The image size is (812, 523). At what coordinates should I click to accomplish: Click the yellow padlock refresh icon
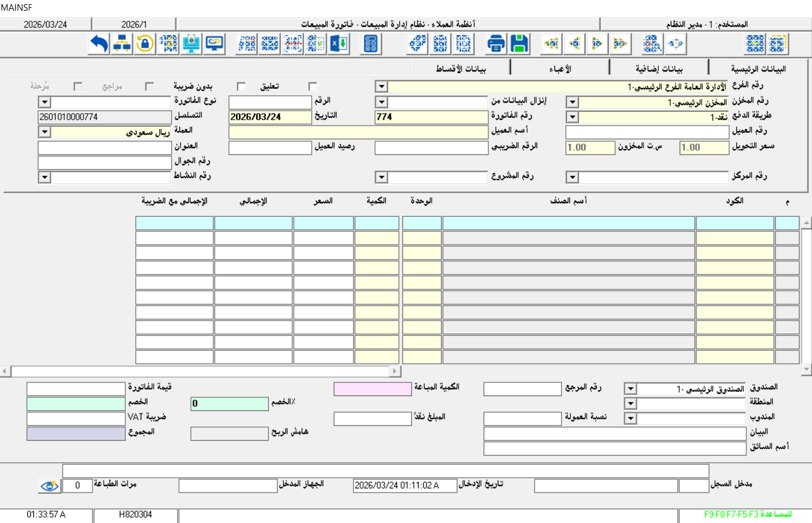tap(145, 43)
